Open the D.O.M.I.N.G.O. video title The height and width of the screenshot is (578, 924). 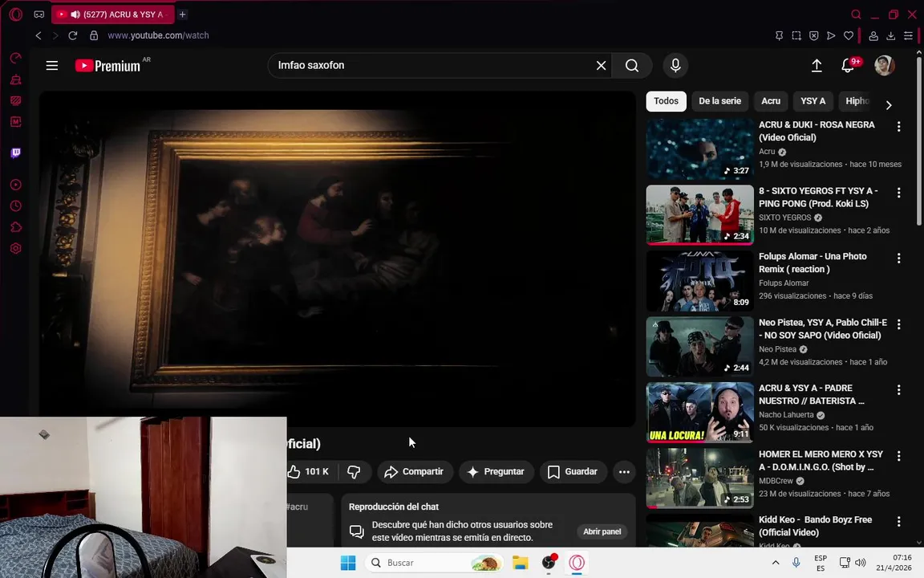tap(821, 461)
